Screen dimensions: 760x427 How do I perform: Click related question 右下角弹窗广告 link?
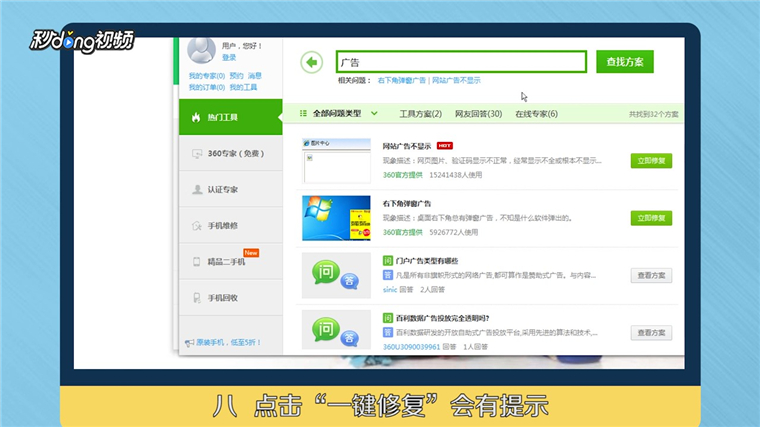pyautogui.click(x=401, y=80)
